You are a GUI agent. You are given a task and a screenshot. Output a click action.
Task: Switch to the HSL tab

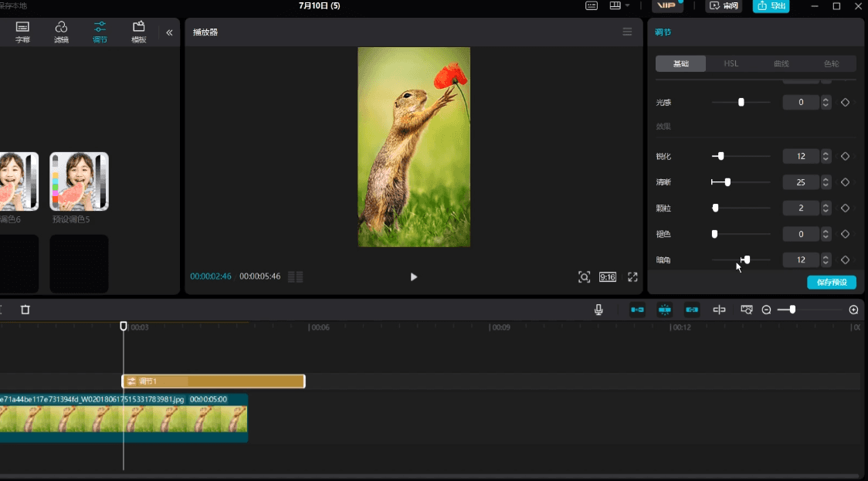(x=731, y=63)
